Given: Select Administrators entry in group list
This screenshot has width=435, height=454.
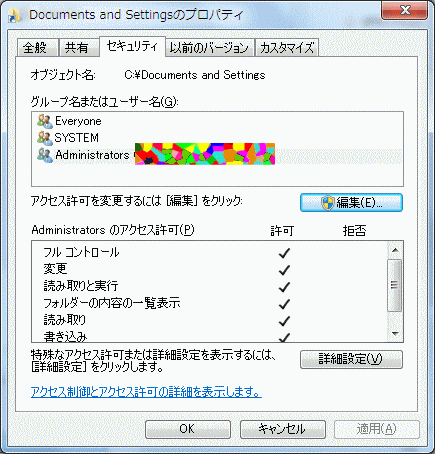Looking at the screenshot, I should 217,155.
